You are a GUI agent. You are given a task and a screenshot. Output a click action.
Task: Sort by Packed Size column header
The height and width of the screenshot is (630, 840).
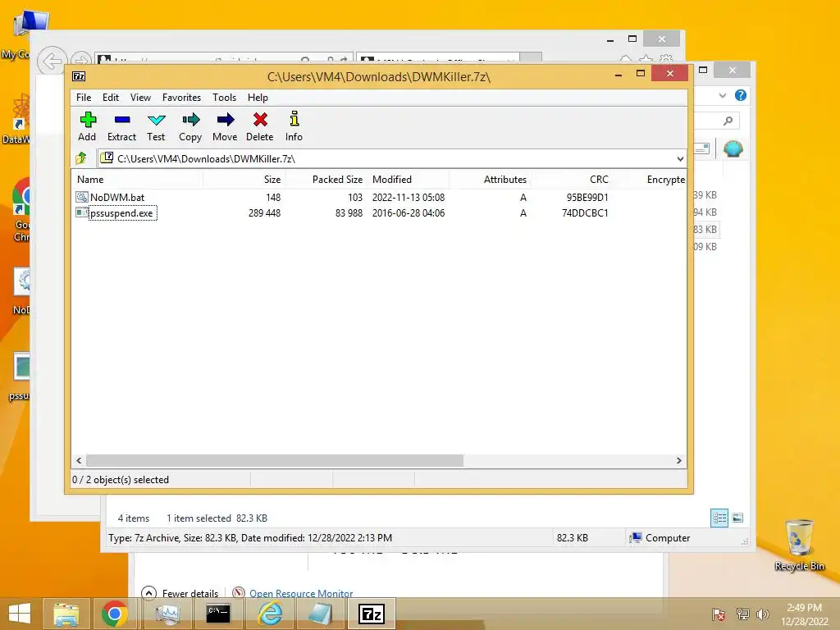[326, 180]
